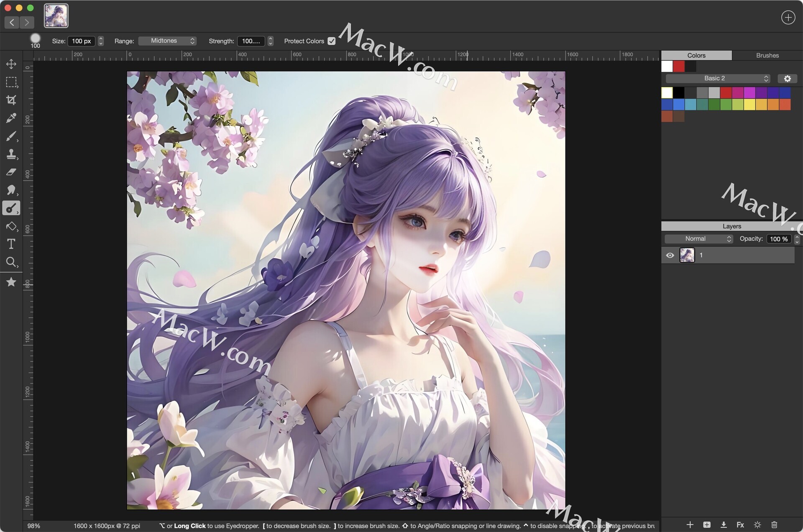Pick the yellow color swatch
The height and width of the screenshot is (532, 803).
point(749,105)
